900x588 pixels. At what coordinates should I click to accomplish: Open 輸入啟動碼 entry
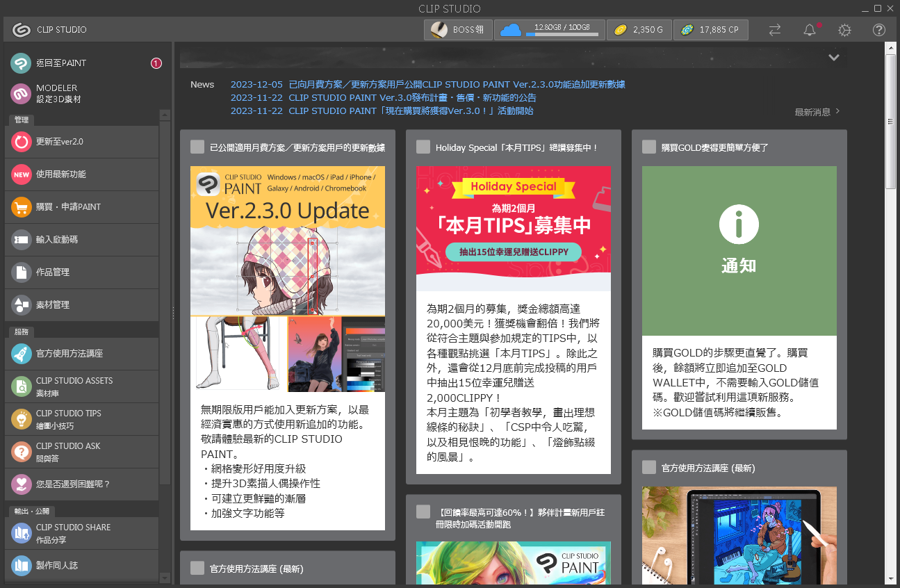(x=81, y=240)
